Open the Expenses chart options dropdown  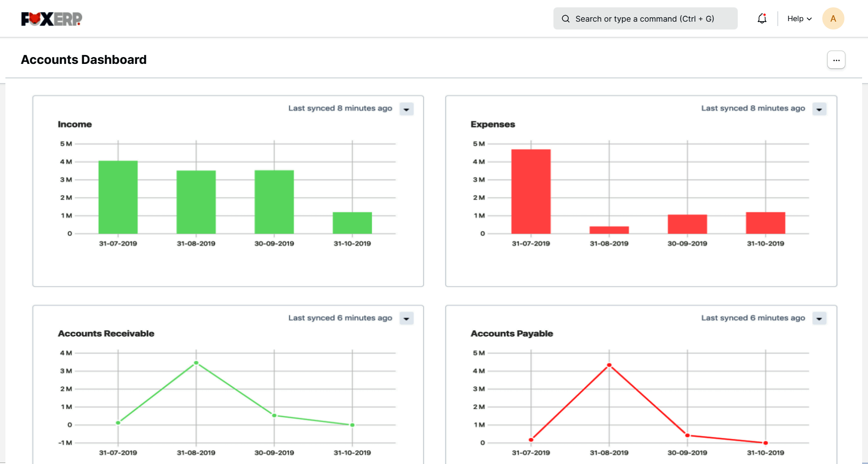(819, 109)
